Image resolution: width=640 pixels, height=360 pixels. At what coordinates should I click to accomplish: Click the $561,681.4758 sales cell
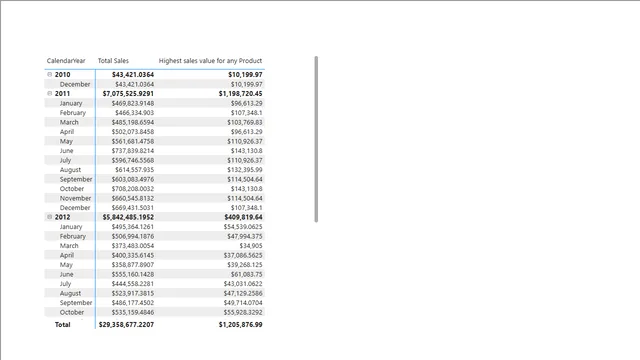coord(133,141)
